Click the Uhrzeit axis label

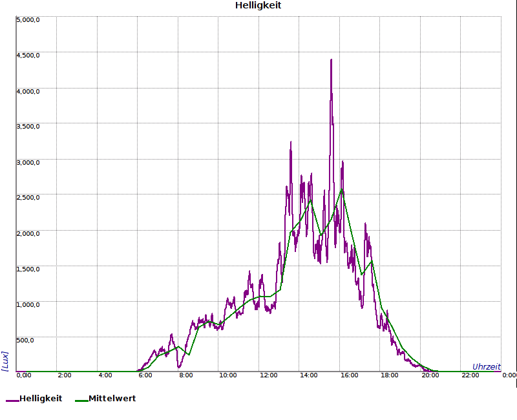pos(487,367)
